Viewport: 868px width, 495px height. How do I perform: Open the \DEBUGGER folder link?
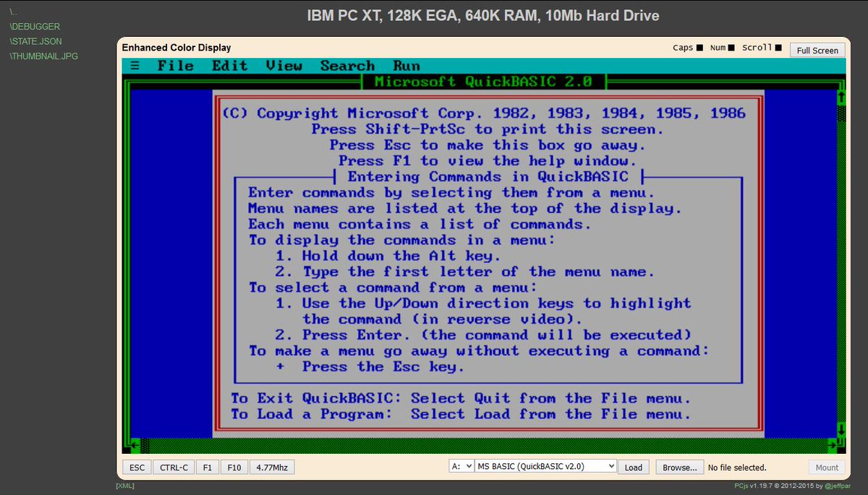coord(35,27)
